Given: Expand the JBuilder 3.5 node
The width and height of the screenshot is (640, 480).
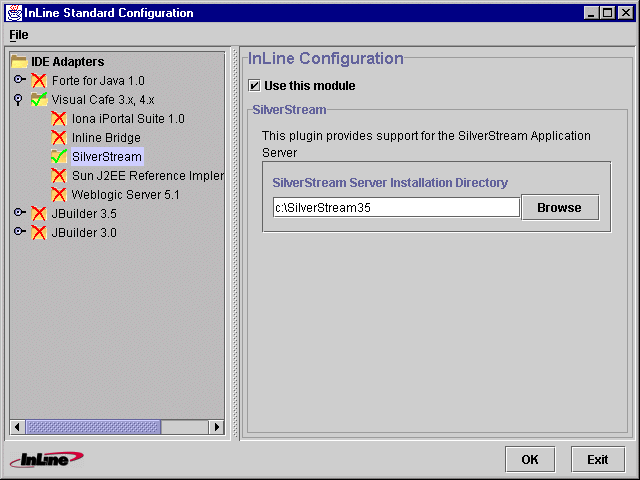Looking at the screenshot, I should pyautogui.click(x=19, y=212).
